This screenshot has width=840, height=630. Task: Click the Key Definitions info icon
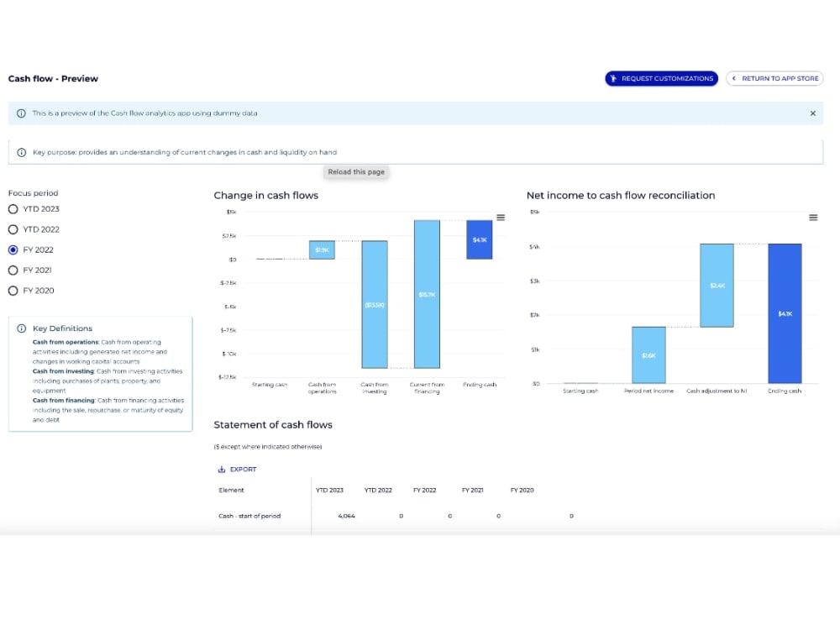coord(21,328)
